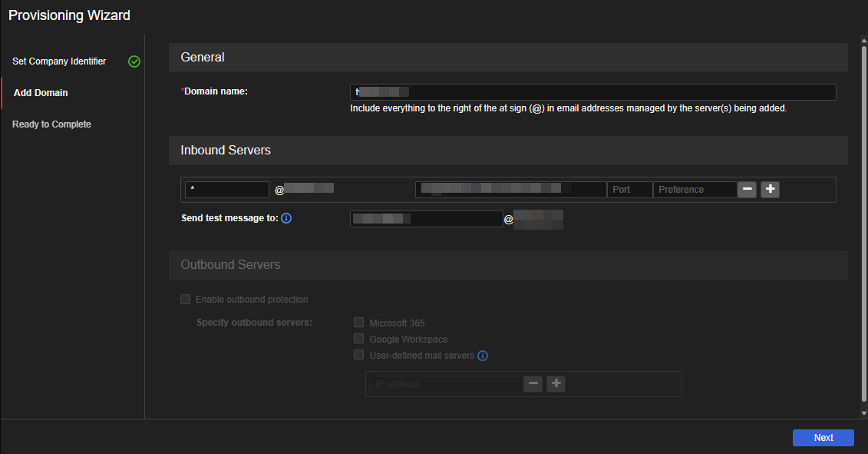The height and width of the screenshot is (454, 868).
Task: Open the Set Company Identifier step
Action: click(59, 61)
